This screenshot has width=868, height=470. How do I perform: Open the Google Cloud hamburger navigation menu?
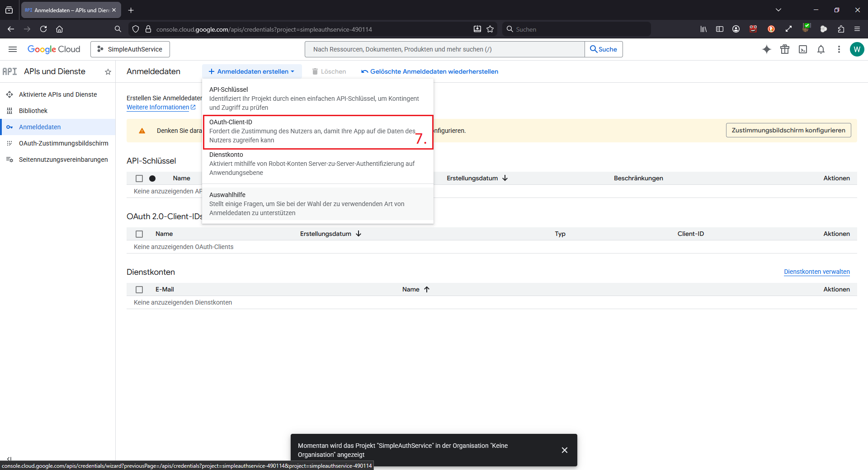(13, 49)
